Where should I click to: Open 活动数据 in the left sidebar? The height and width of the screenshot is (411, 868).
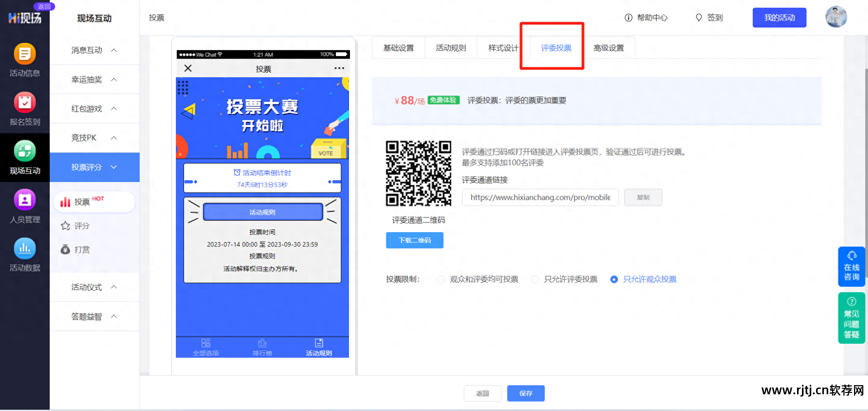25,255
